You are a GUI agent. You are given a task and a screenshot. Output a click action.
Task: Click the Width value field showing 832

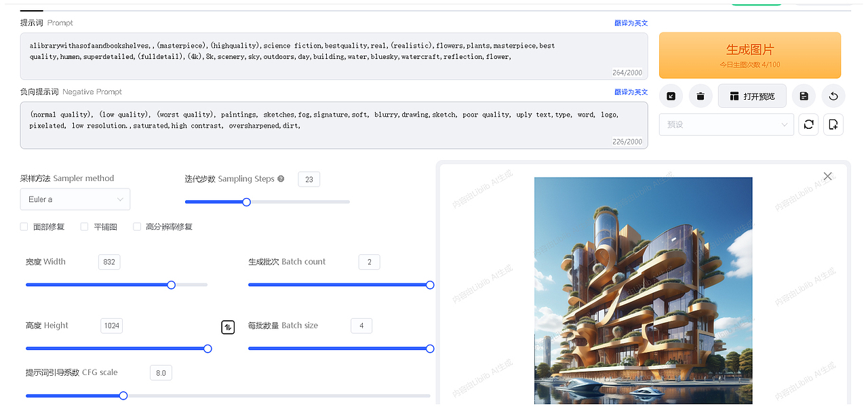[109, 262]
